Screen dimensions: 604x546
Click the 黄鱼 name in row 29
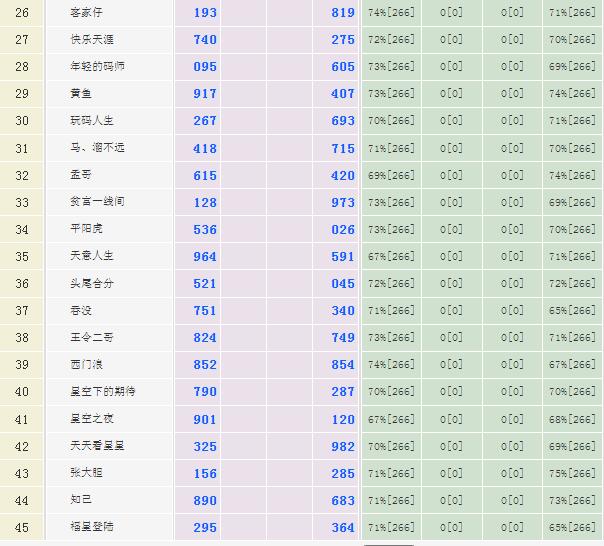click(x=82, y=93)
